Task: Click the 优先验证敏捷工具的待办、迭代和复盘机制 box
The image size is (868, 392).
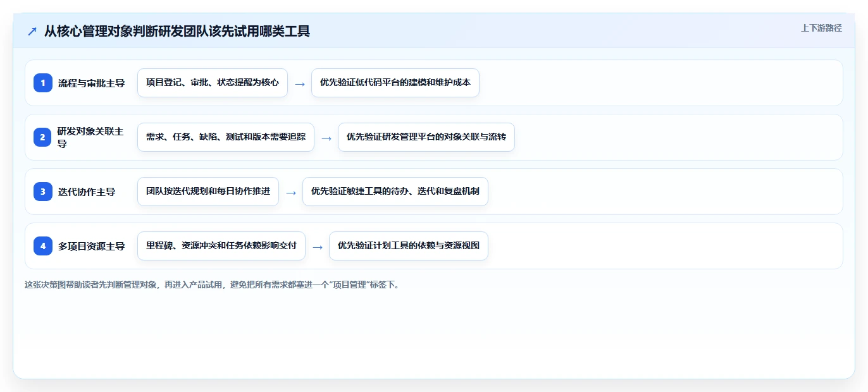Action: (395, 192)
